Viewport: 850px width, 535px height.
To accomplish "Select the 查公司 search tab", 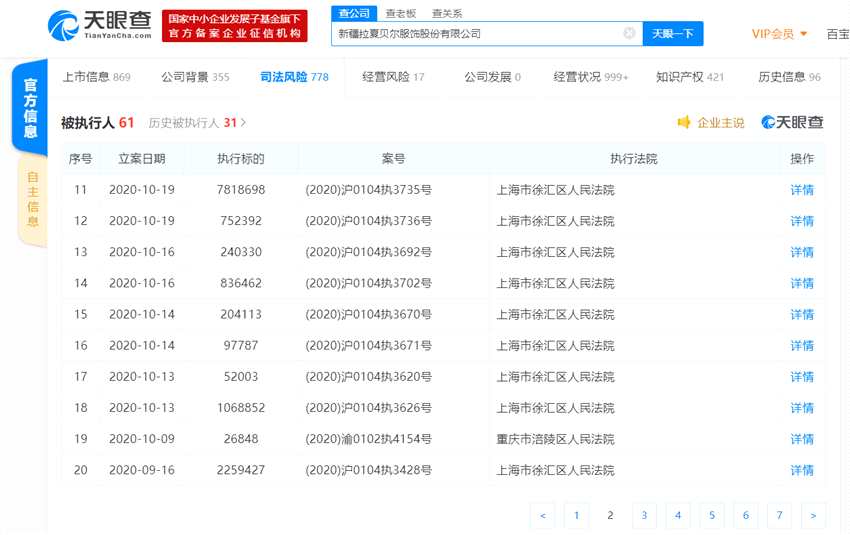I will (354, 14).
